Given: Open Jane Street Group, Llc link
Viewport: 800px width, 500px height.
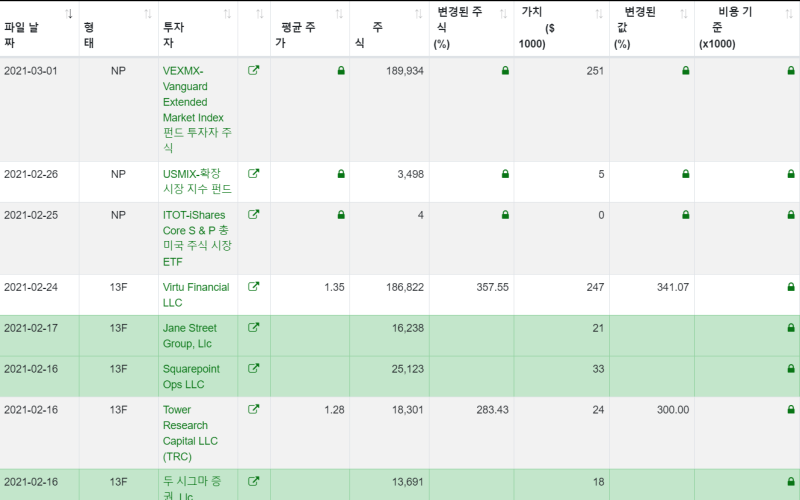Looking at the screenshot, I should pyautogui.click(x=190, y=336).
